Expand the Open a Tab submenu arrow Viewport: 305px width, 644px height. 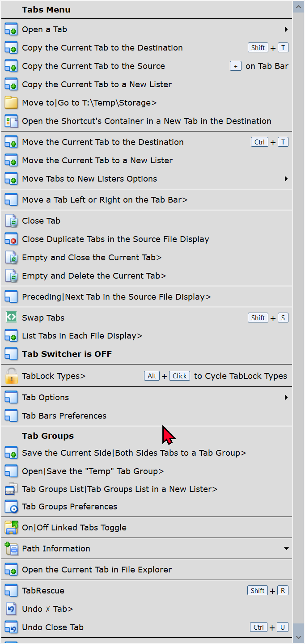(x=286, y=30)
